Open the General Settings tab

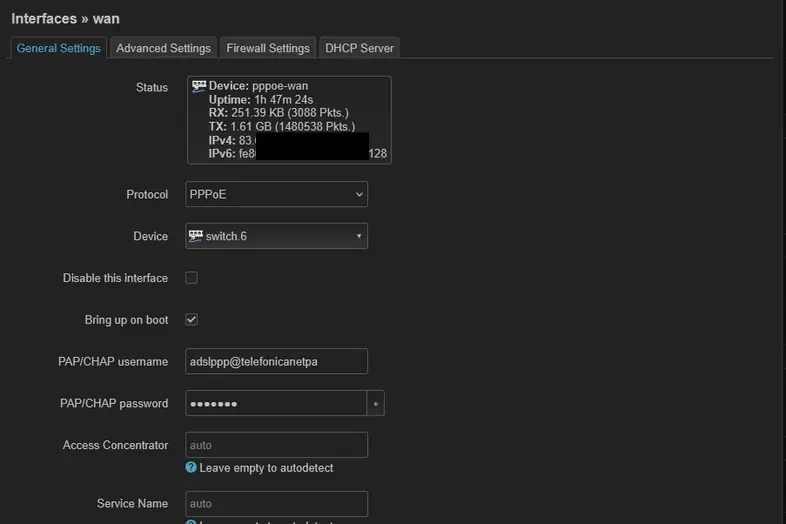[x=58, y=48]
